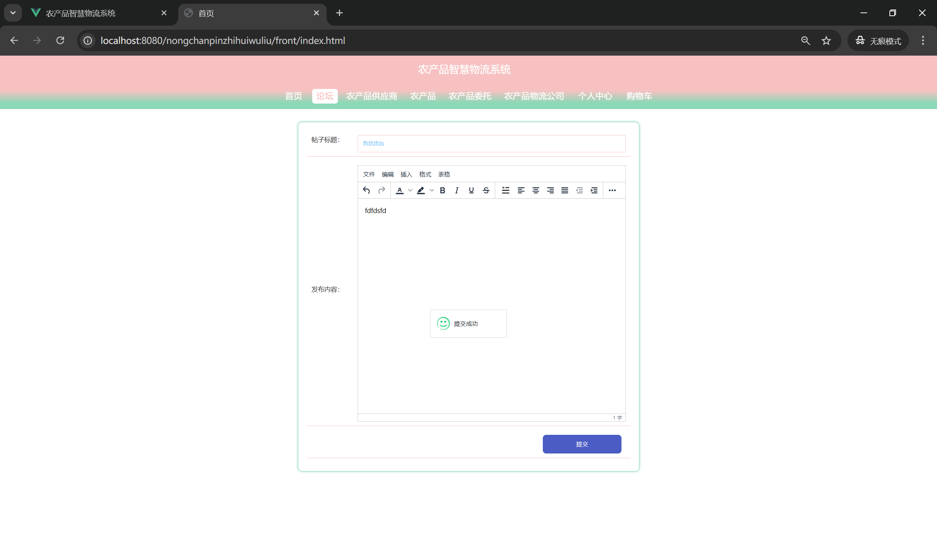Click the blue 提交 button

[x=582, y=444]
